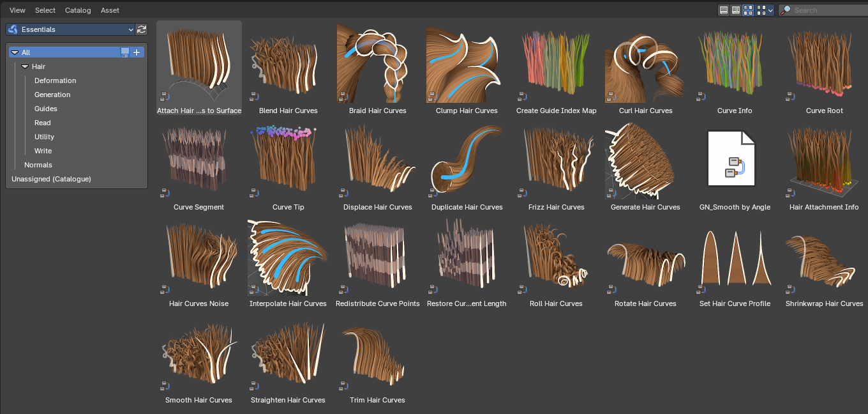Refresh the Essentials asset library
868x414 pixels.
[x=142, y=29]
